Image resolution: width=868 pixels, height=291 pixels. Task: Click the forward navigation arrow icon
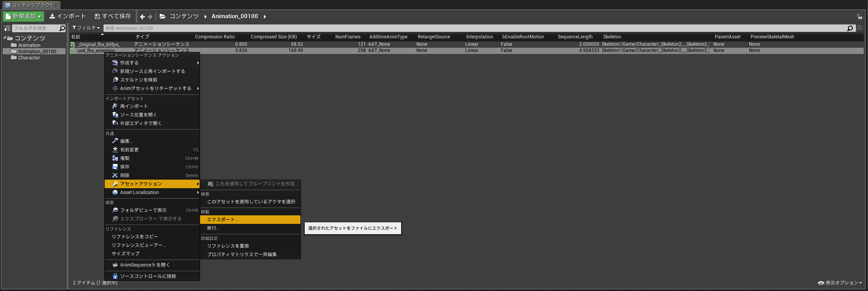click(x=150, y=17)
